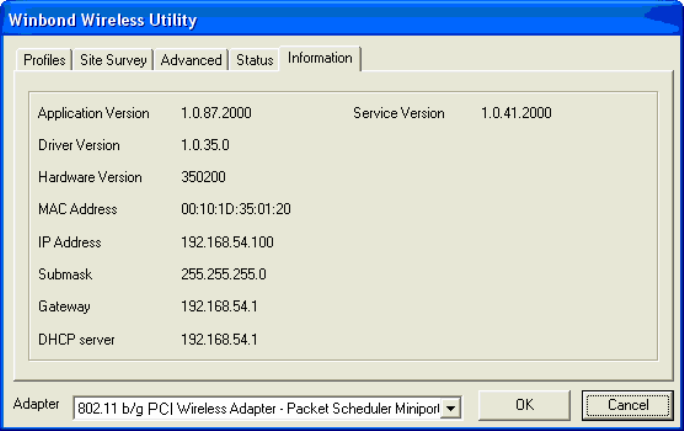This screenshot has width=684, height=431.
Task: Click Hardware Version value 350200
Action: tap(203, 177)
